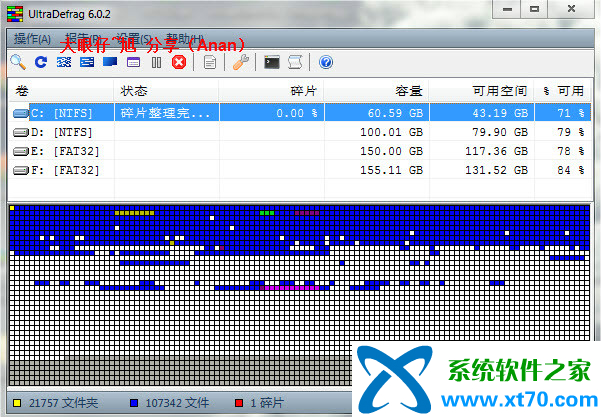
Task: Click the D: drive icon
Action: coord(21,132)
